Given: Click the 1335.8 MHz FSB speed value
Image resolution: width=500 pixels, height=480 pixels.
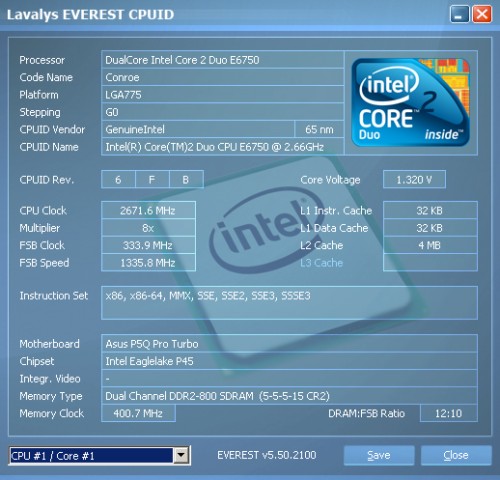Looking at the screenshot, I should pos(148,263).
